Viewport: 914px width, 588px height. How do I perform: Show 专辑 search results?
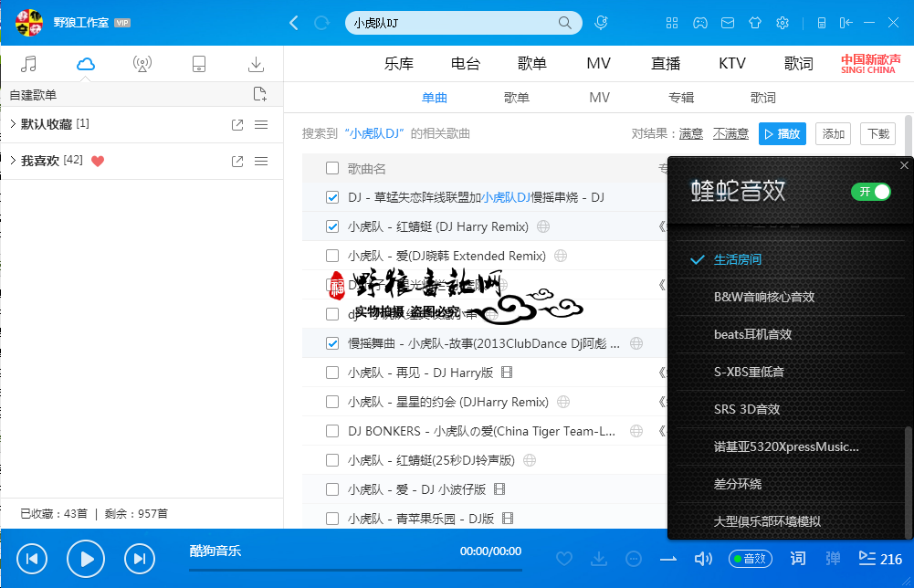click(x=681, y=98)
